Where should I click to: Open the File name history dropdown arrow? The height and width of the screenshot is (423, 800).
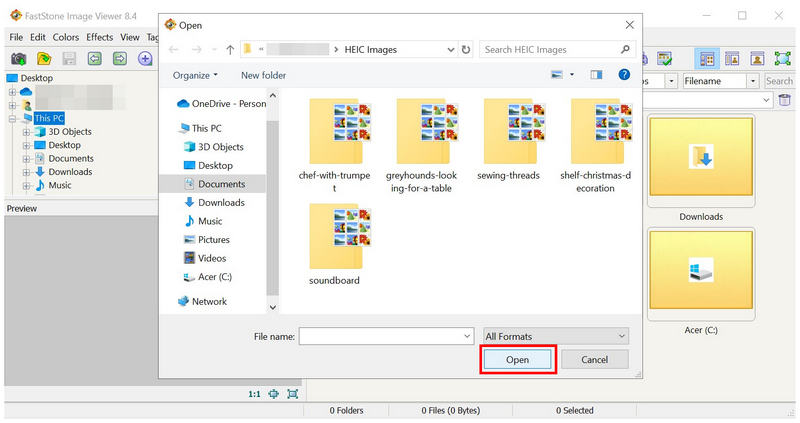coord(467,336)
